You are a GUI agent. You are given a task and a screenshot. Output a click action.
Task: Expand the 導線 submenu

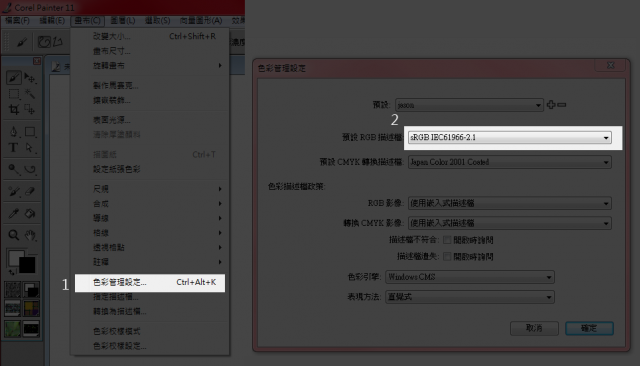(150, 218)
